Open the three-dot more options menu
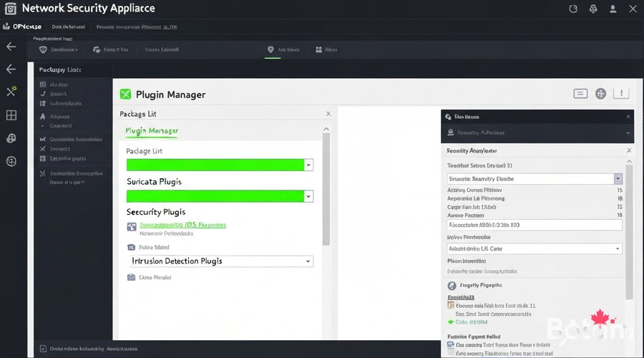 (x=621, y=93)
